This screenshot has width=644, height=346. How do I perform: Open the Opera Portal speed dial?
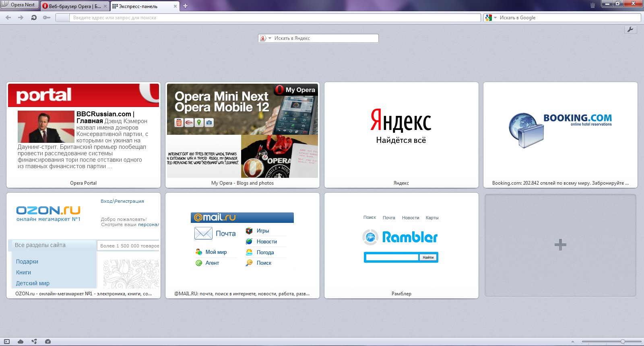tap(83, 135)
